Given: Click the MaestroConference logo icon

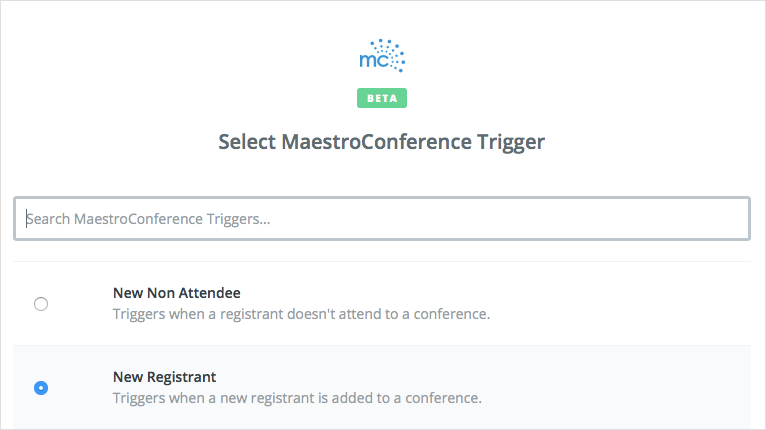Looking at the screenshot, I should [x=382, y=56].
